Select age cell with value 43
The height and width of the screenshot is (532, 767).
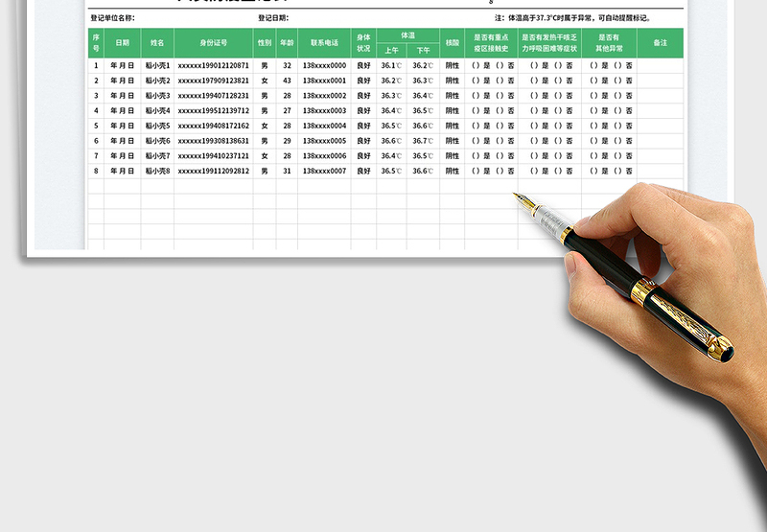click(287, 81)
